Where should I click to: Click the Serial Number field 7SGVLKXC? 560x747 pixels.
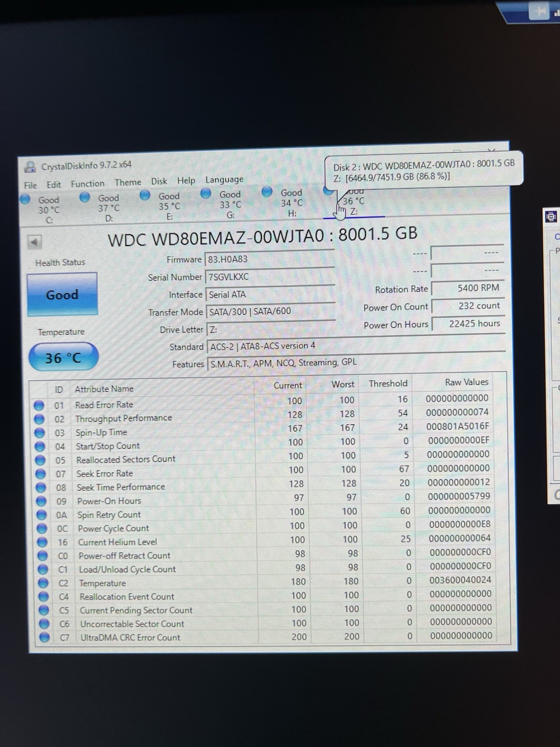pyautogui.click(x=270, y=276)
